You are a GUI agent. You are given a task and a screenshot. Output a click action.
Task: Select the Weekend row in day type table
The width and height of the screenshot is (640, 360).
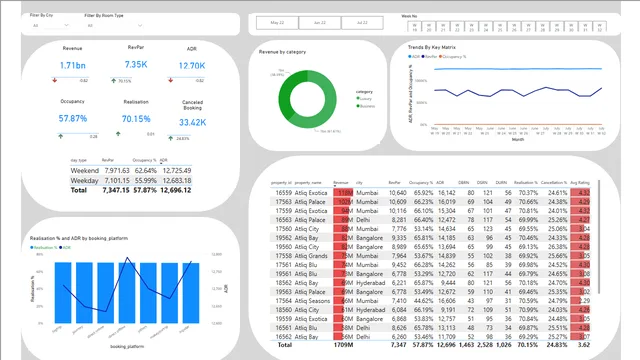[131, 170]
